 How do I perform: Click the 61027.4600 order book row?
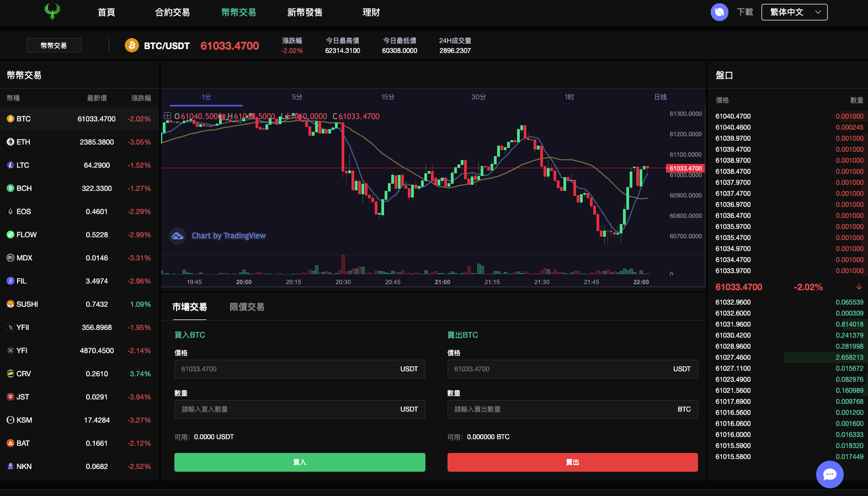(789, 358)
